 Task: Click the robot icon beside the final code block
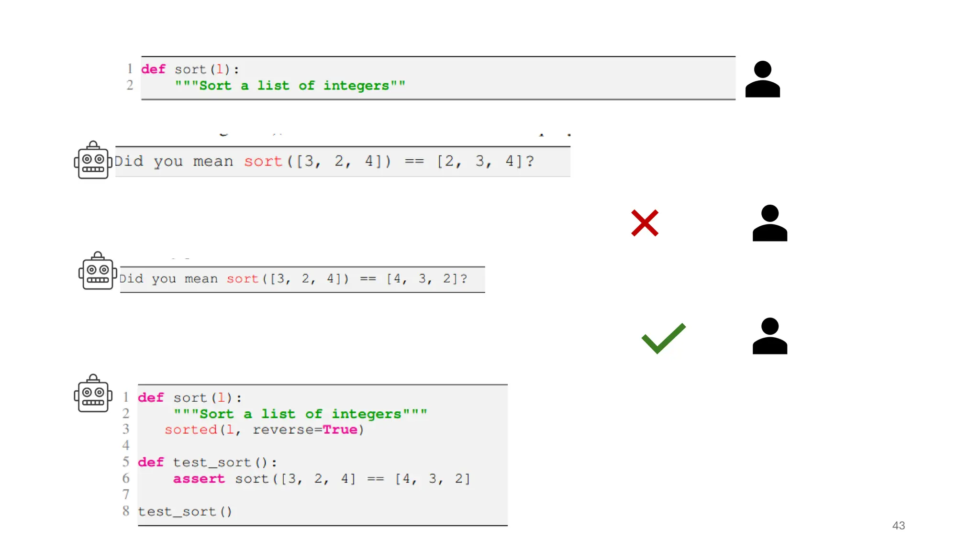click(x=93, y=393)
